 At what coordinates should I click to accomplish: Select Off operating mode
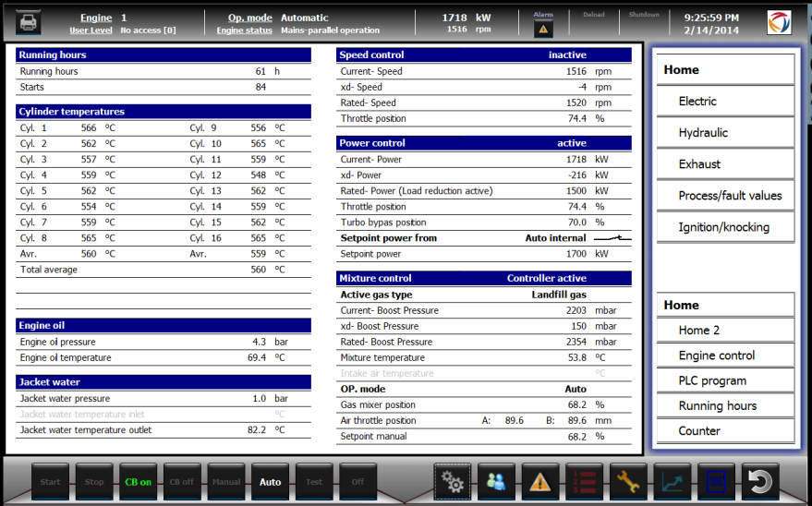(x=358, y=482)
